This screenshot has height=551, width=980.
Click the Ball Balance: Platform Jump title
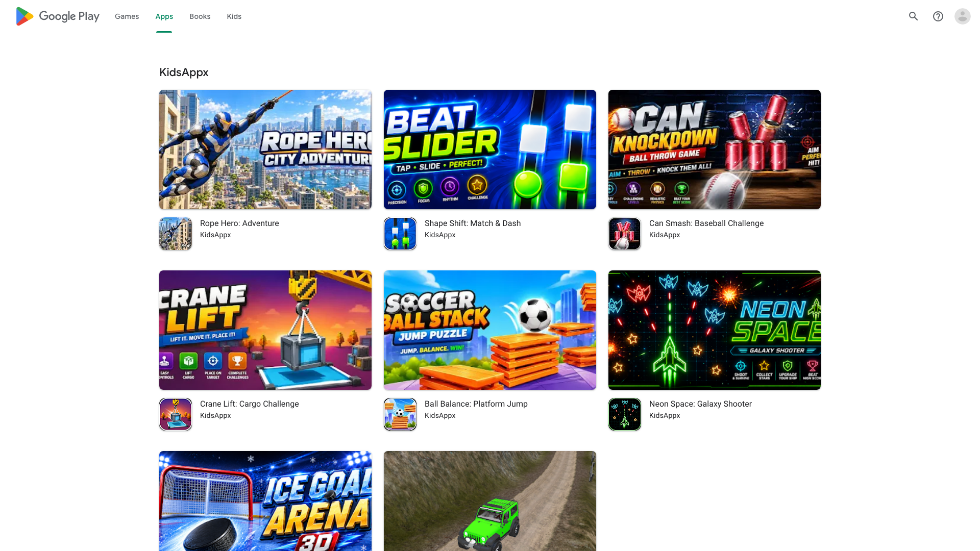(x=476, y=404)
